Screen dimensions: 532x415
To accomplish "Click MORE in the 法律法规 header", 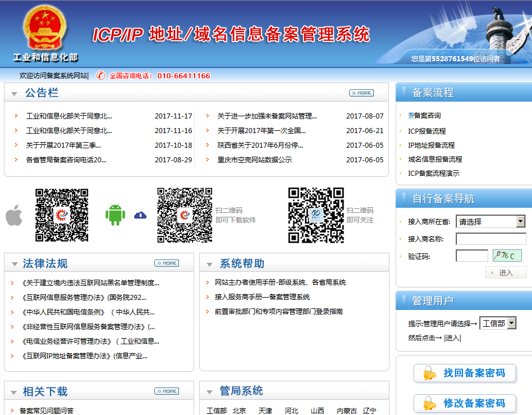I will pos(167,263).
